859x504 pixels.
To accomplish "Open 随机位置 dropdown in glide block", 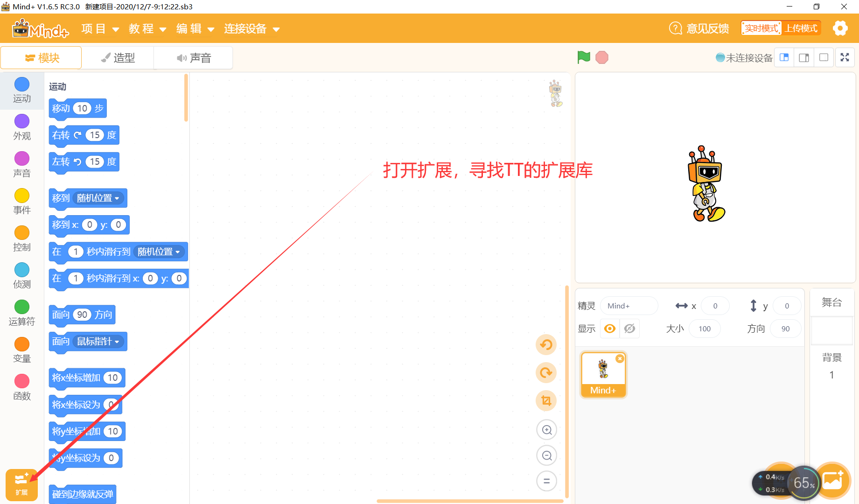I will pos(159,252).
